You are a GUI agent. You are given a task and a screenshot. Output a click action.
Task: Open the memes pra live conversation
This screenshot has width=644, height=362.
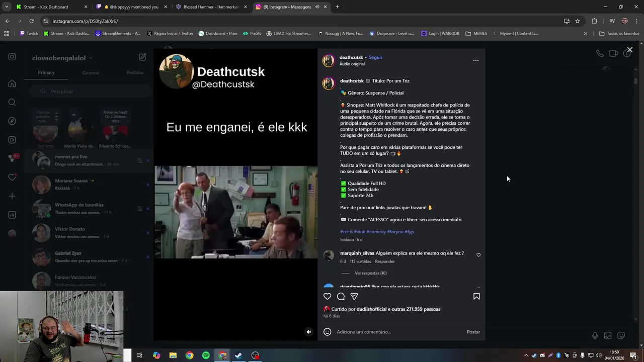point(89,160)
